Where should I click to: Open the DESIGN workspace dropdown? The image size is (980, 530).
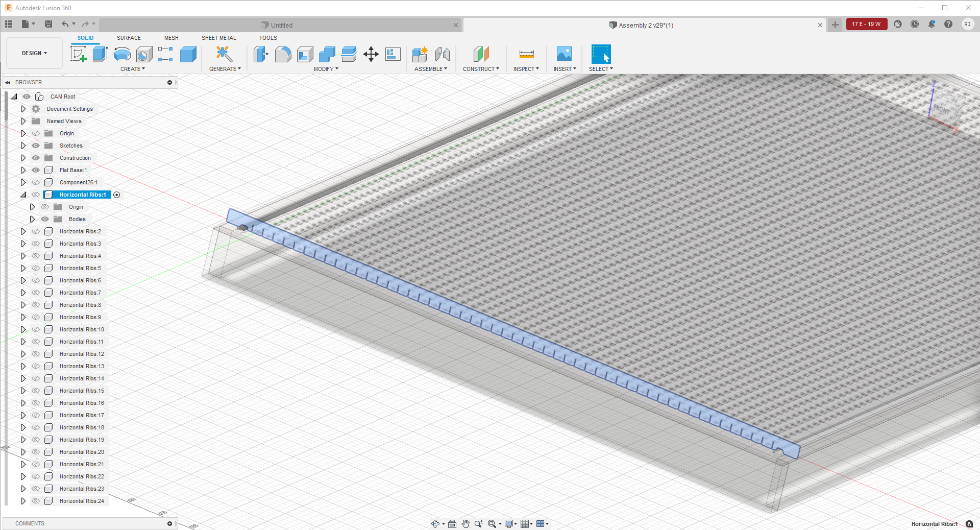pyautogui.click(x=34, y=53)
